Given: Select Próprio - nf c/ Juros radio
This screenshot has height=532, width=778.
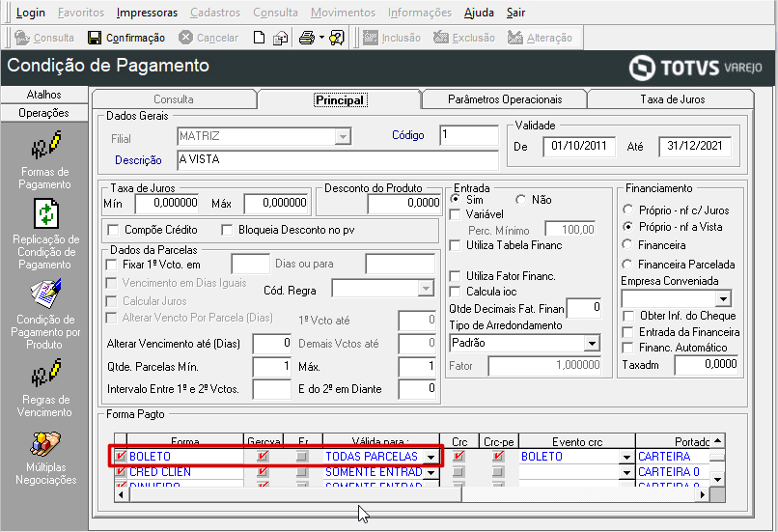Looking at the screenshot, I should click(627, 210).
